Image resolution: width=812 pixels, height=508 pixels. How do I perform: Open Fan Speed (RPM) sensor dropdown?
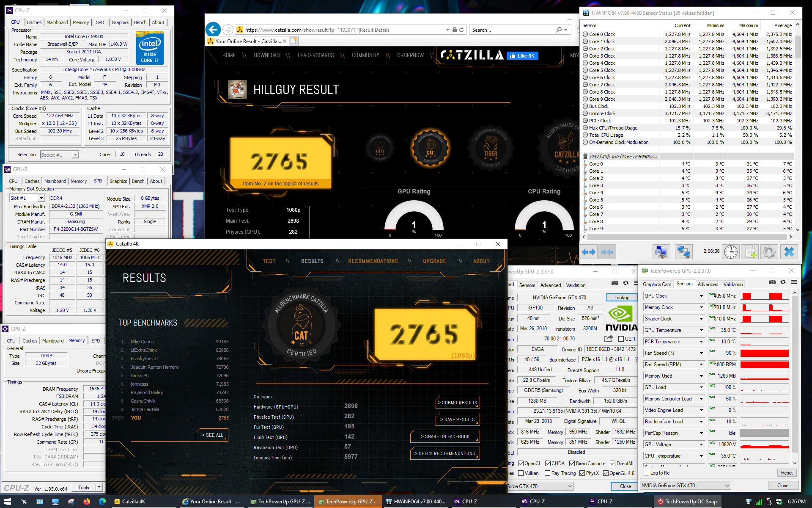pyautogui.click(x=701, y=364)
